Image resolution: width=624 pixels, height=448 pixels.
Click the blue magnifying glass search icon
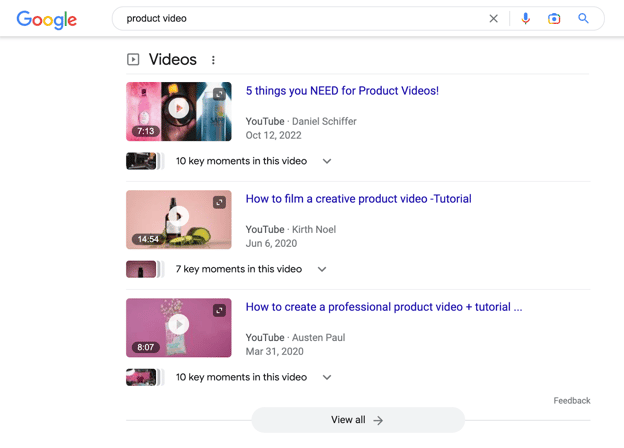coord(583,18)
